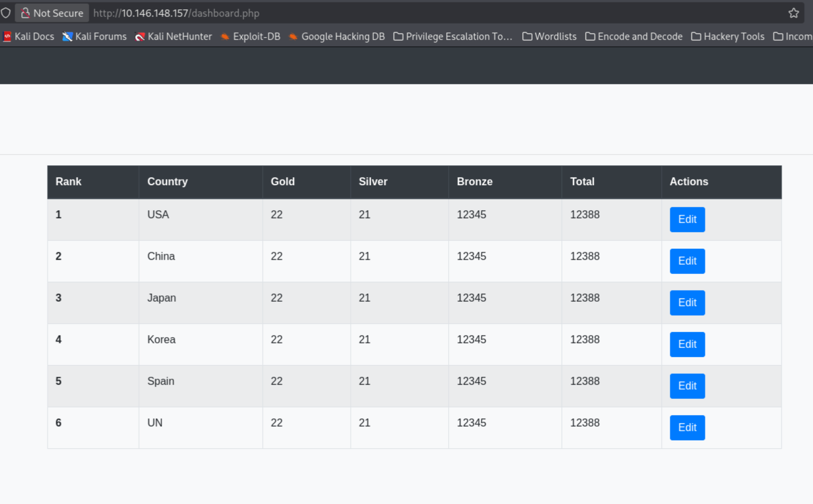Open the Kali Forums bookmark
Screen dimensions: 813x504
[x=94, y=37]
